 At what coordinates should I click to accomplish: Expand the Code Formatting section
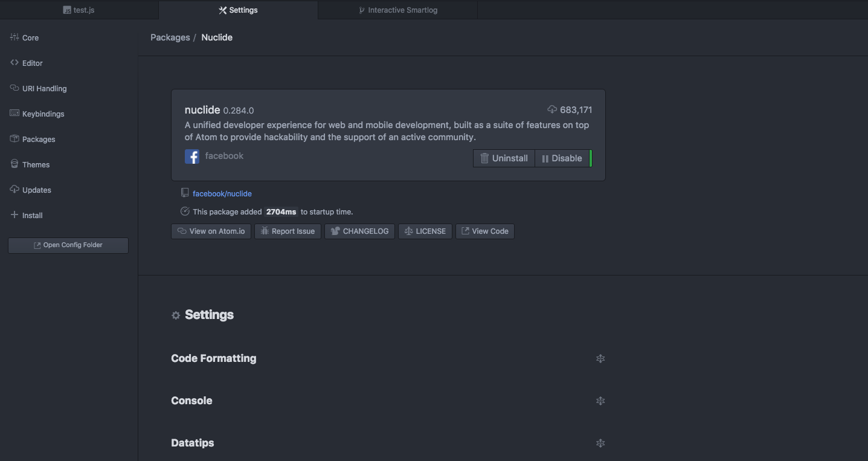click(x=213, y=358)
